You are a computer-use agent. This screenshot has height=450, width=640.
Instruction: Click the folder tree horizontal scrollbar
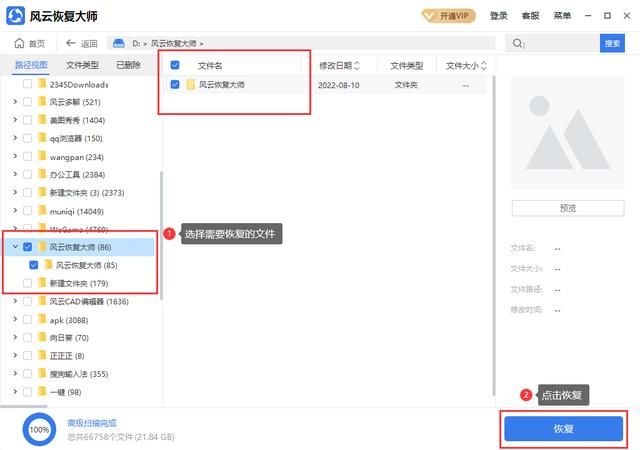click(x=24, y=406)
